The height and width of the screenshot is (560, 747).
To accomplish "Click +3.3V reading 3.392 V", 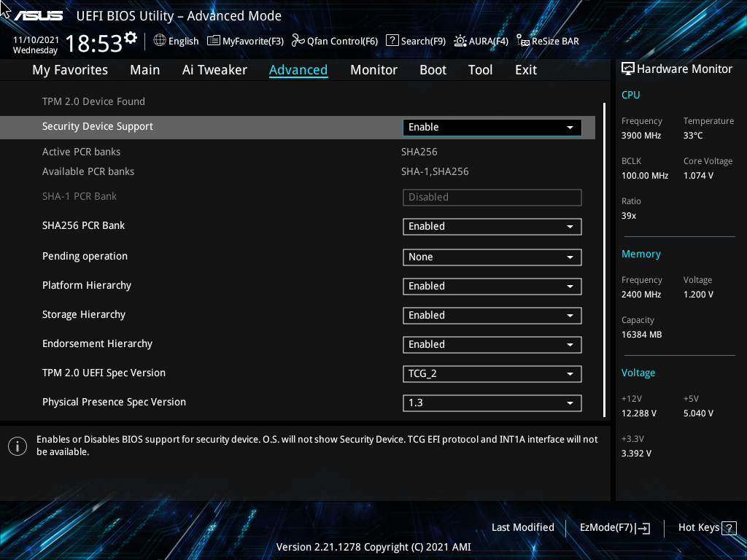I will 636,454.
